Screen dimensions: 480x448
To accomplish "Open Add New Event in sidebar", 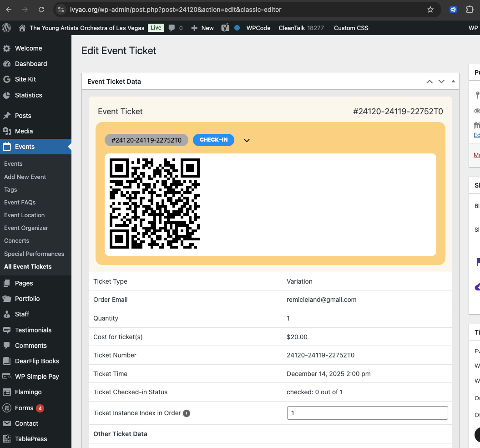I will click(25, 177).
